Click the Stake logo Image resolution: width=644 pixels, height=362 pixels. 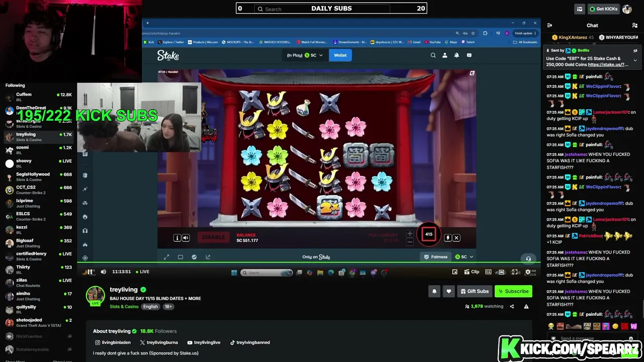click(x=168, y=55)
